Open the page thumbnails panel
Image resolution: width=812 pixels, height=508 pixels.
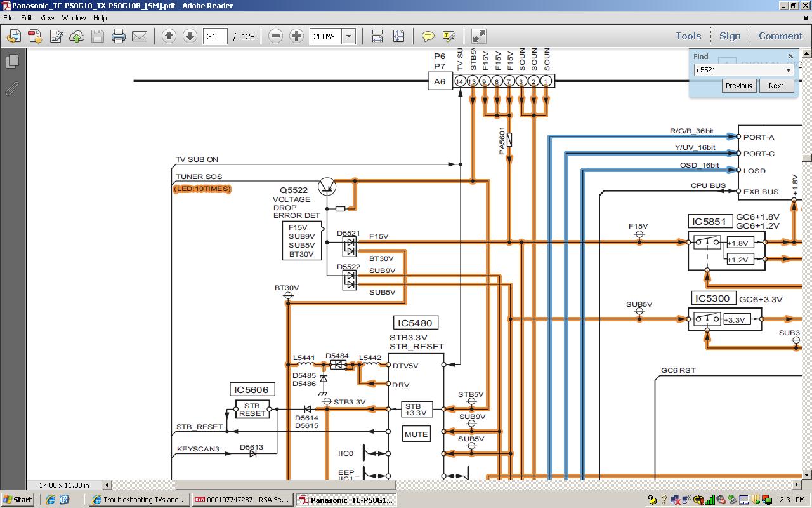(12, 62)
